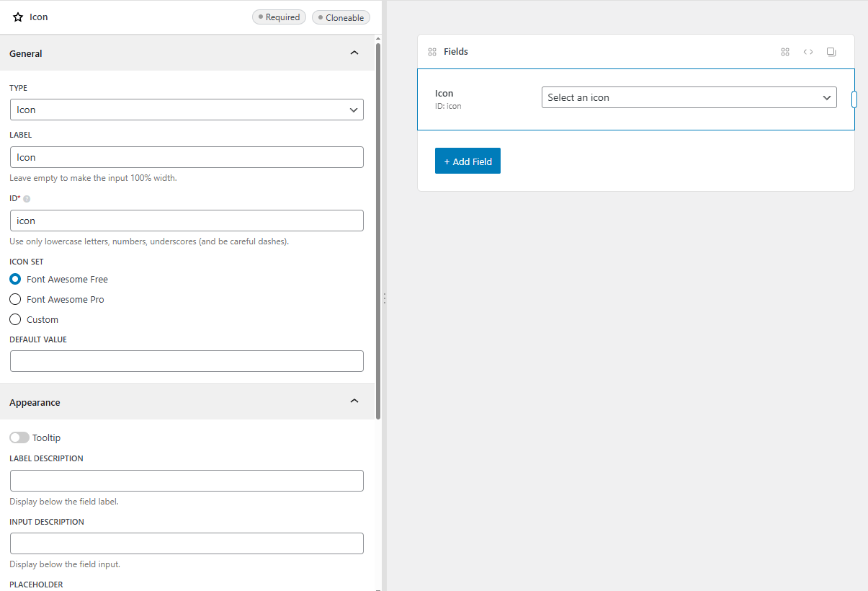Click the grid icon left of Fields heading
868x591 pixels.
pos(432,52)
